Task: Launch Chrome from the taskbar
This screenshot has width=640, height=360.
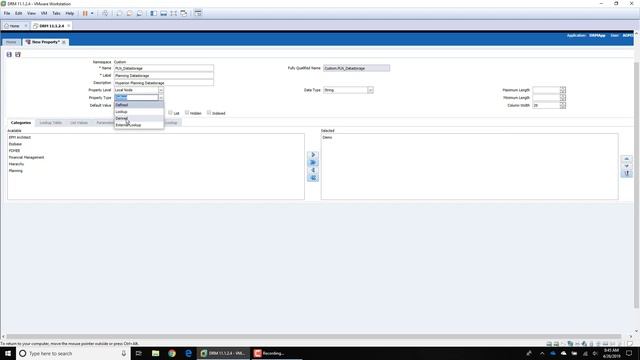Action: tap(172, 353)
